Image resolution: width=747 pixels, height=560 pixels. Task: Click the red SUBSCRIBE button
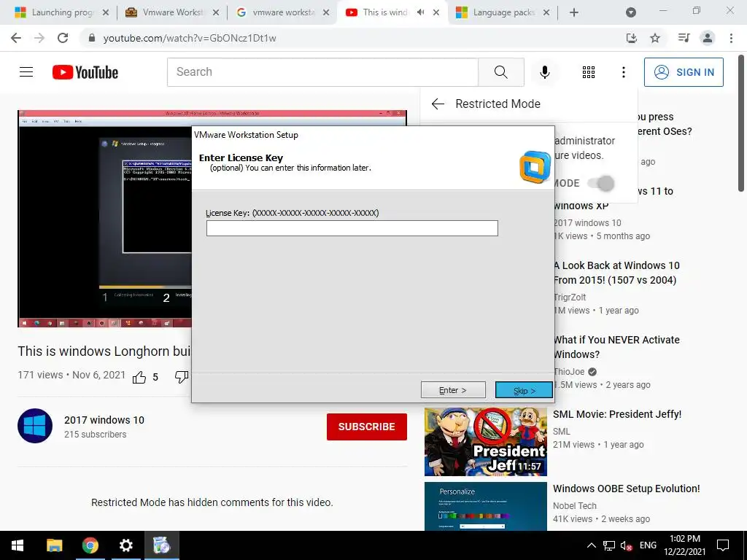[366, 427]
